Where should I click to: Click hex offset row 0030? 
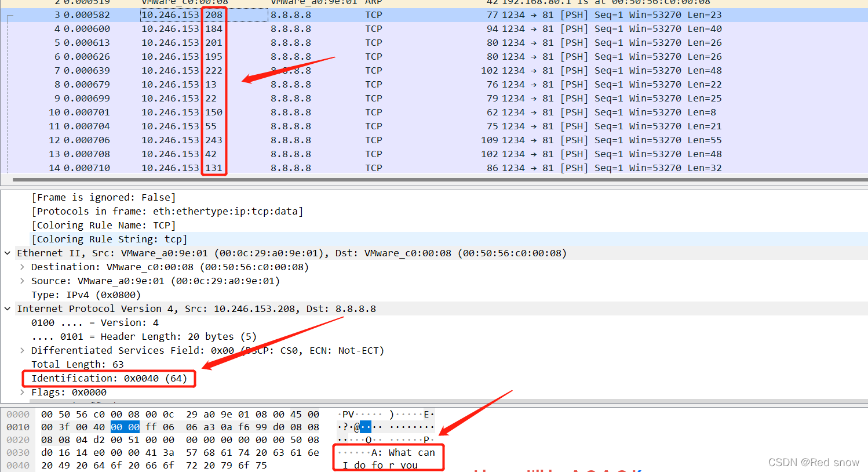pyautogui.click(x=18, y=453)
